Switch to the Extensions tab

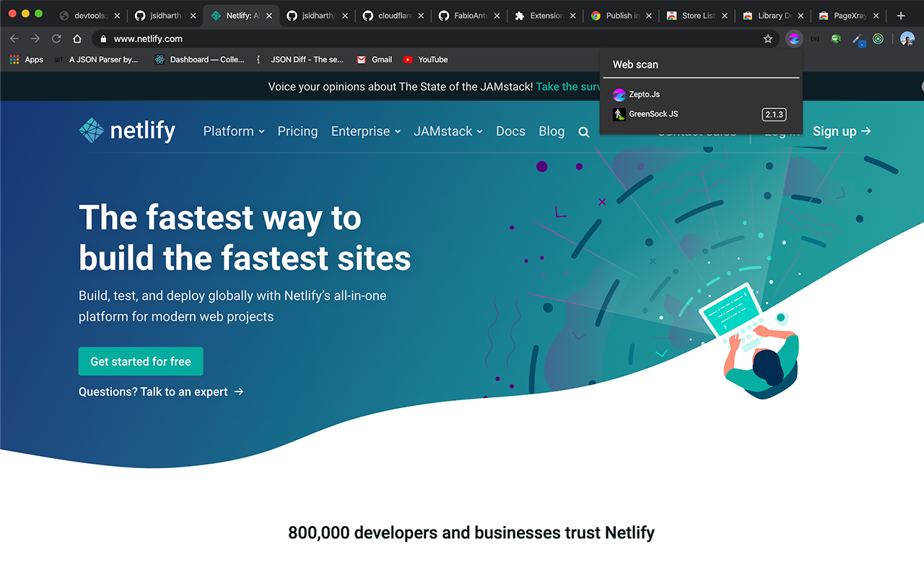[x=545, y=15]
